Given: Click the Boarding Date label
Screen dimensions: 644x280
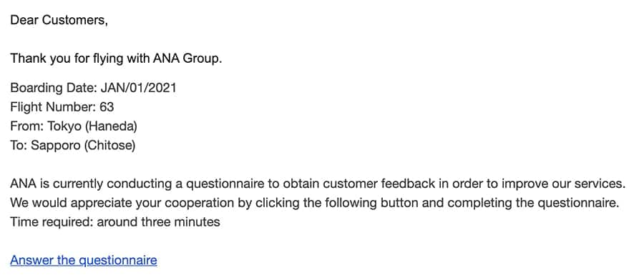Looking at the screenshot, I should [x=54, y=88].
